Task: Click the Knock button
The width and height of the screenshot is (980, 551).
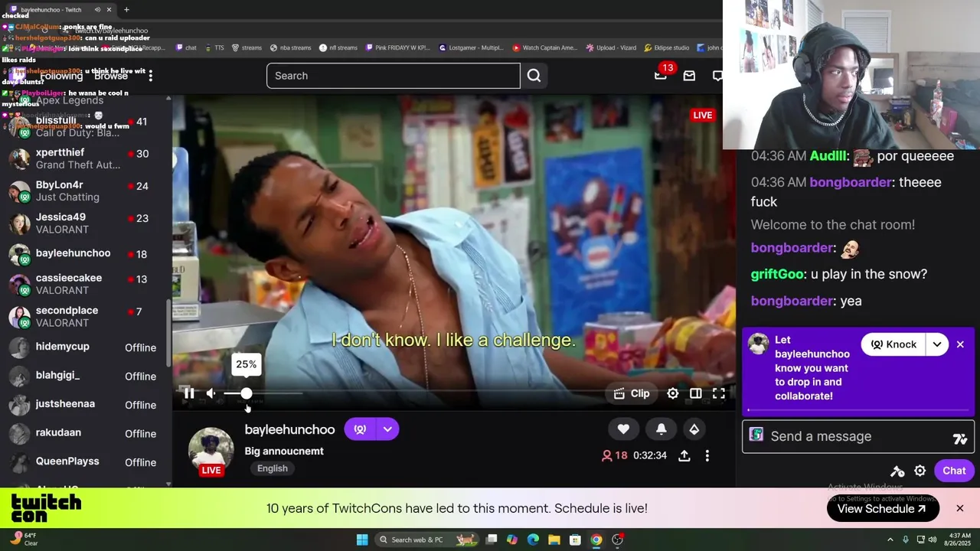Action: (893, 344)
